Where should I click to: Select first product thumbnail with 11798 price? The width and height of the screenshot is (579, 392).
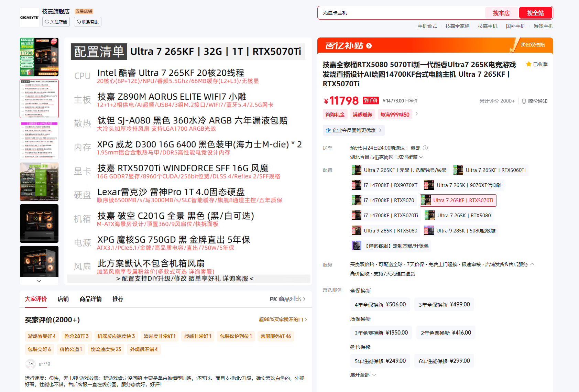(x=39, y=57)
